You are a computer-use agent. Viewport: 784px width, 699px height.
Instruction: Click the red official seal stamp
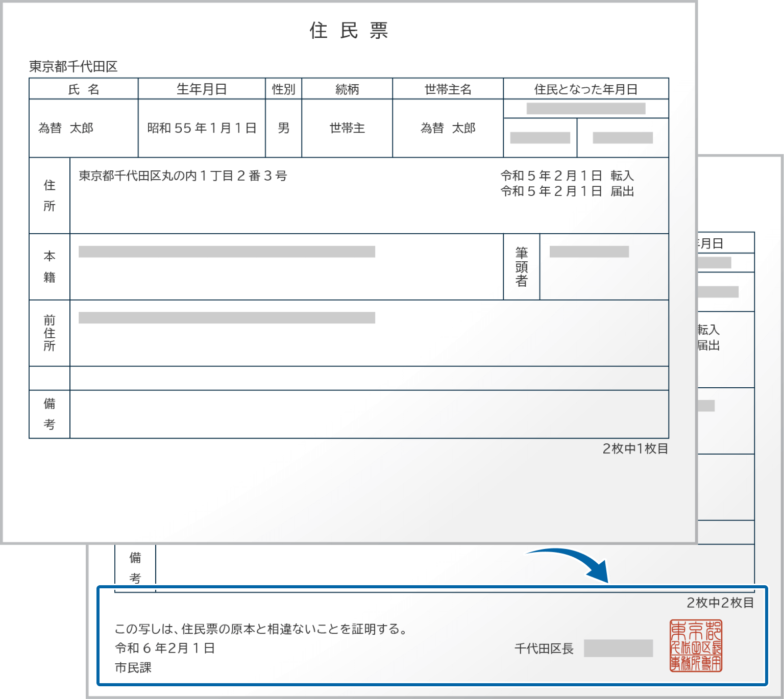696,646
